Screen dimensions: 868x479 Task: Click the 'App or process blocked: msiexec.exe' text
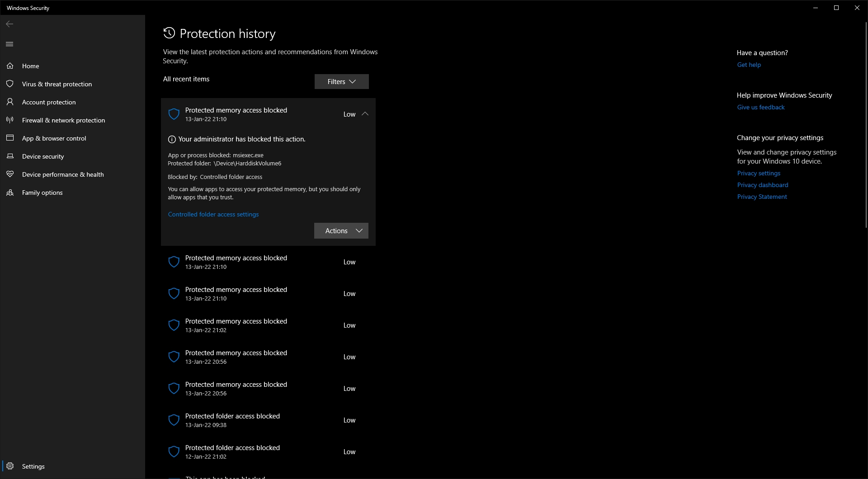coord(216,155)
